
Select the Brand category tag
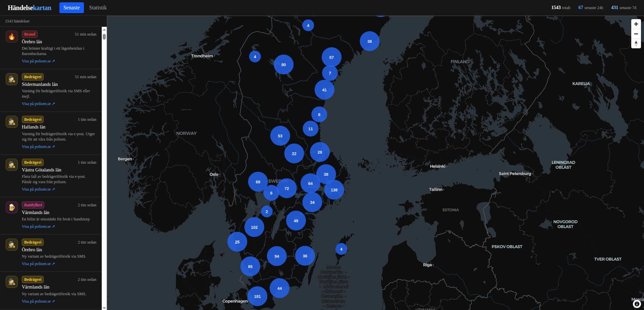point(30,34)
